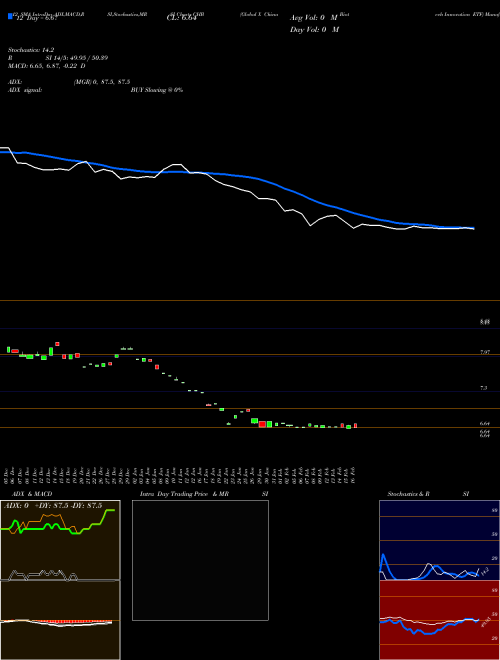Click the 'Day Vol: 0 M' readout

[x=314, y=29]
